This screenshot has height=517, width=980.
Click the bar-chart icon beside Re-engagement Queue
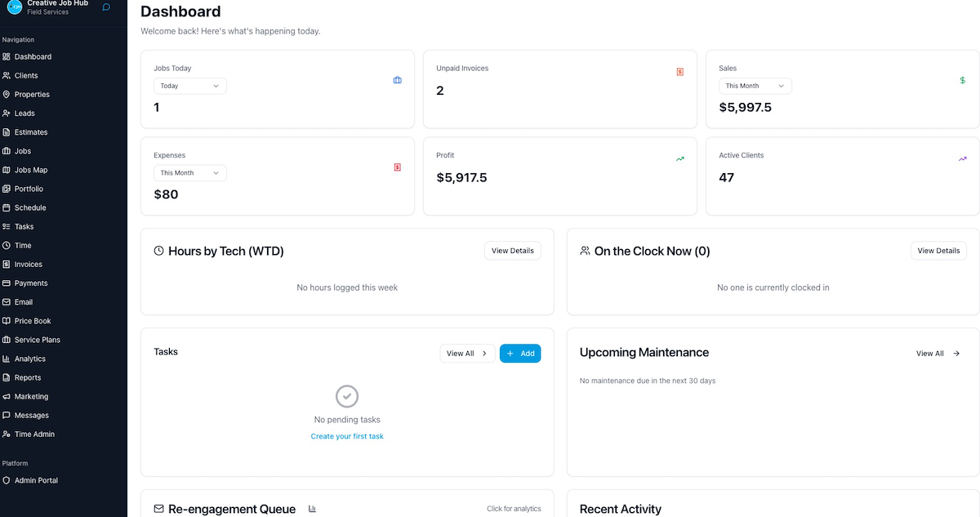[x=312, y=508]
